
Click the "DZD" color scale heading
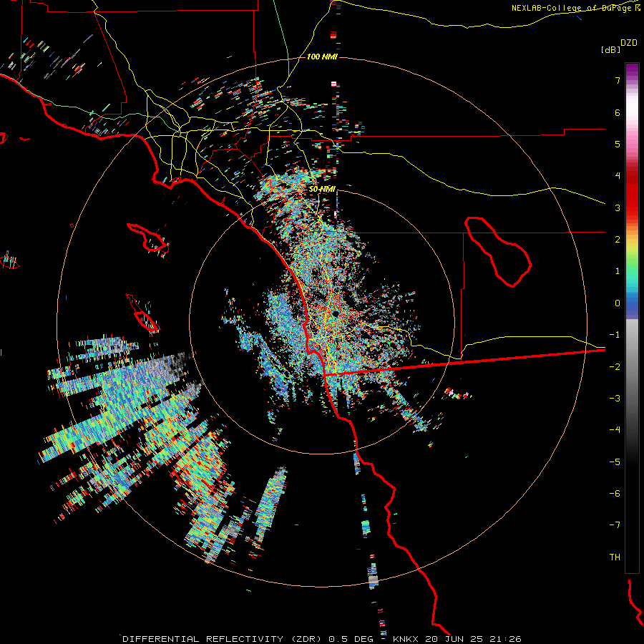(629, 43)
